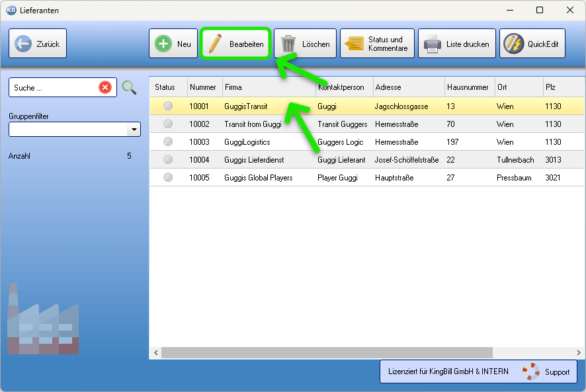Screen dimensions: 586x392
Task: Open Status und Kommentare
Action: tap(377, 44)
